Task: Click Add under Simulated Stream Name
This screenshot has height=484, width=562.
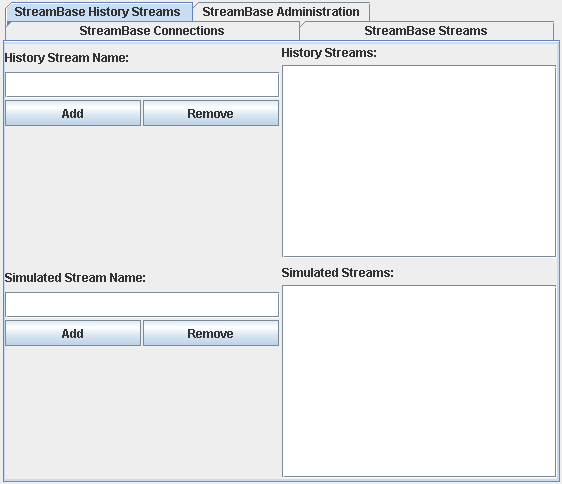Action: 73,333
